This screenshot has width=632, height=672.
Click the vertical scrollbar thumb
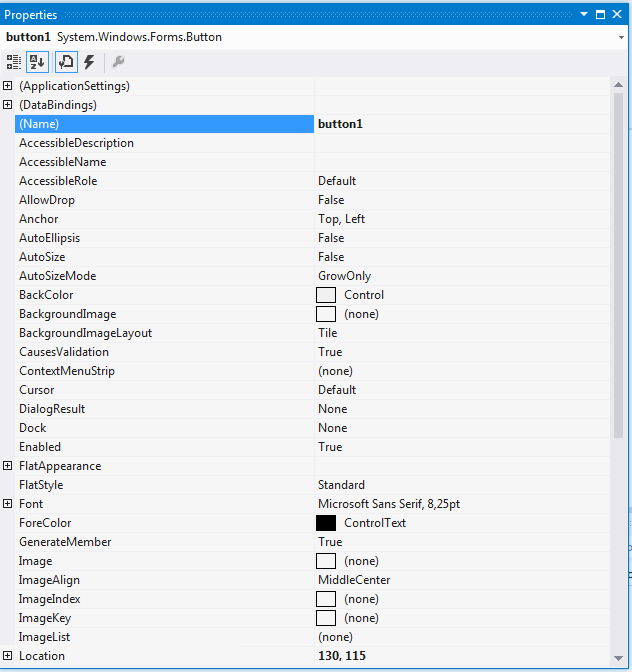coord(618,265)
